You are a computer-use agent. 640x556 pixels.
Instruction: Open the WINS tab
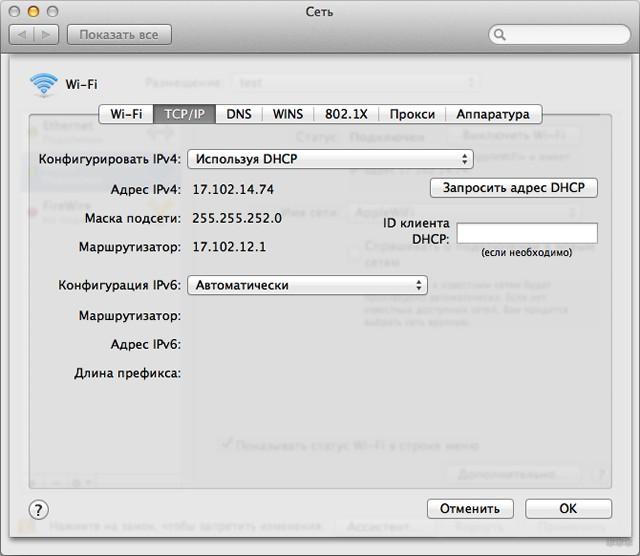click(288, 114)
